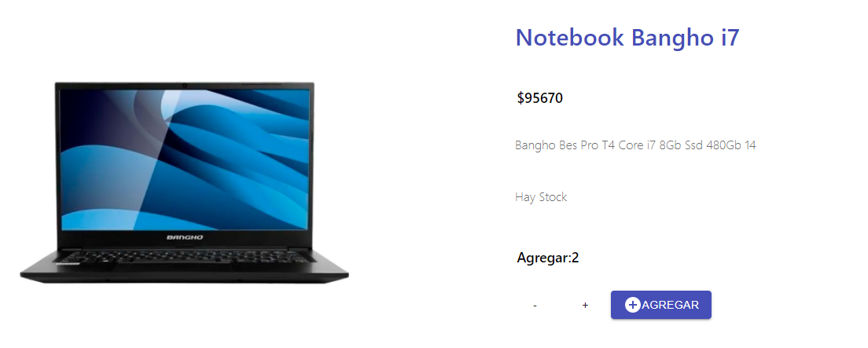Click the blue wallpaper on laptop screen
The image size is (868, 348).
click(184, 159)
